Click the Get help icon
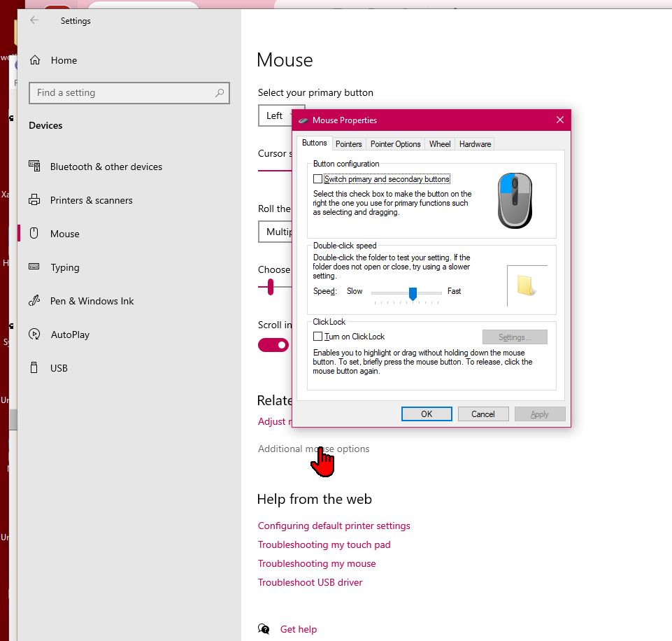 [x=264, y=628]
